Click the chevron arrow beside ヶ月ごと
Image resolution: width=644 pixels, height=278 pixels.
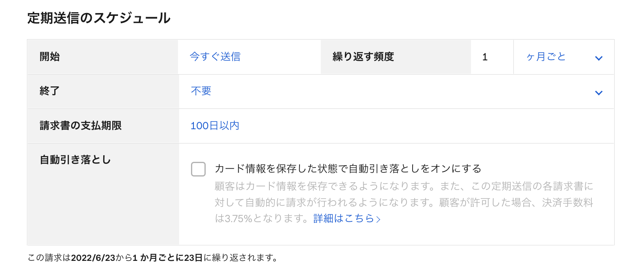point(598,58)
